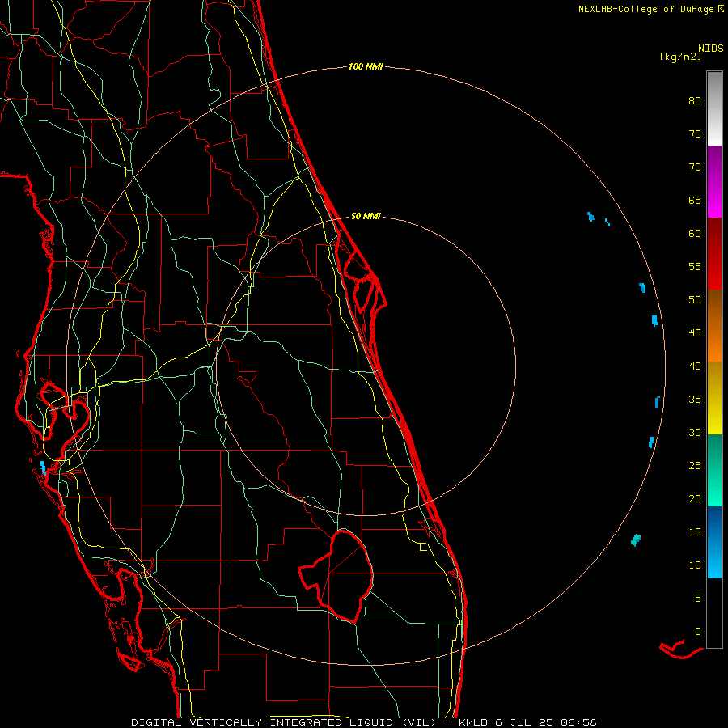
Task: Click the light blue 10 band on scale
Action: click(x=714, y=562)
